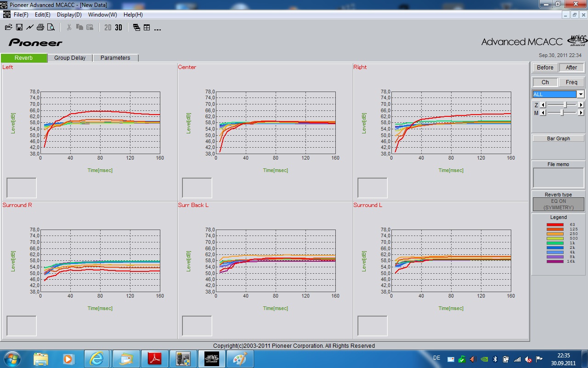Open the Display(D) menu
The width and height of the screenshot is (588, 368).
pos(69,15)
